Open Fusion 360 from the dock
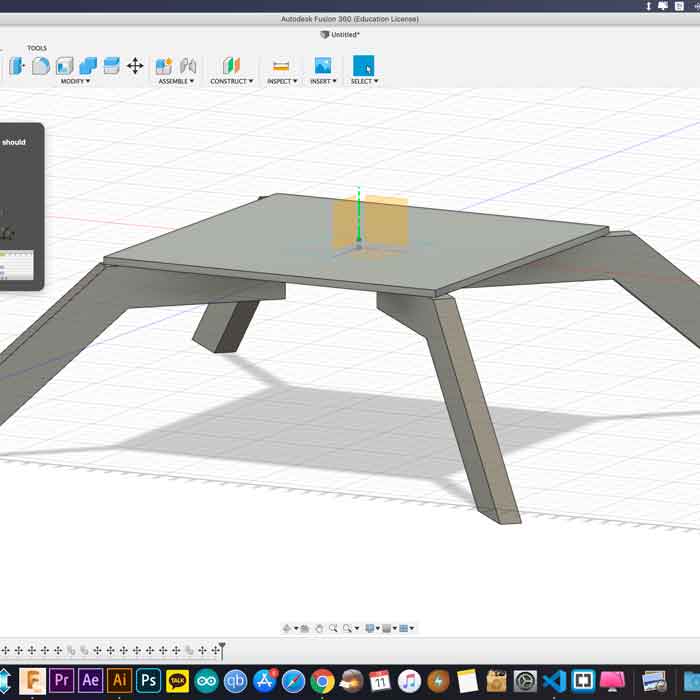Viewport: 700px width, 700px height. click(x=32, y=681)
